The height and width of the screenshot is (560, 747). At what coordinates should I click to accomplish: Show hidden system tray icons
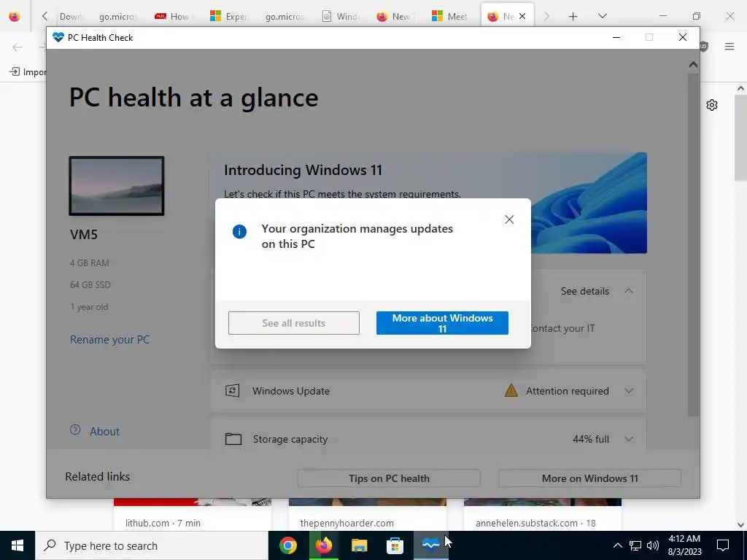[617, 545]
